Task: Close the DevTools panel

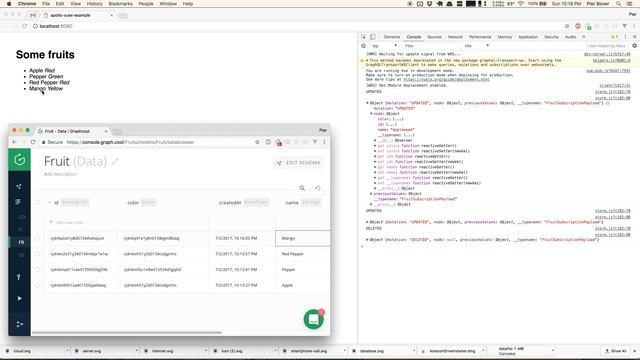Action: tap(634, 37)
